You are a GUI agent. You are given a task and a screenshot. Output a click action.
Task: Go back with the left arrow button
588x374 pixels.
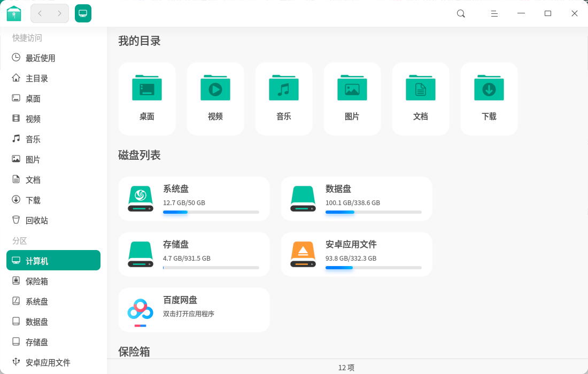pos(40,13)
